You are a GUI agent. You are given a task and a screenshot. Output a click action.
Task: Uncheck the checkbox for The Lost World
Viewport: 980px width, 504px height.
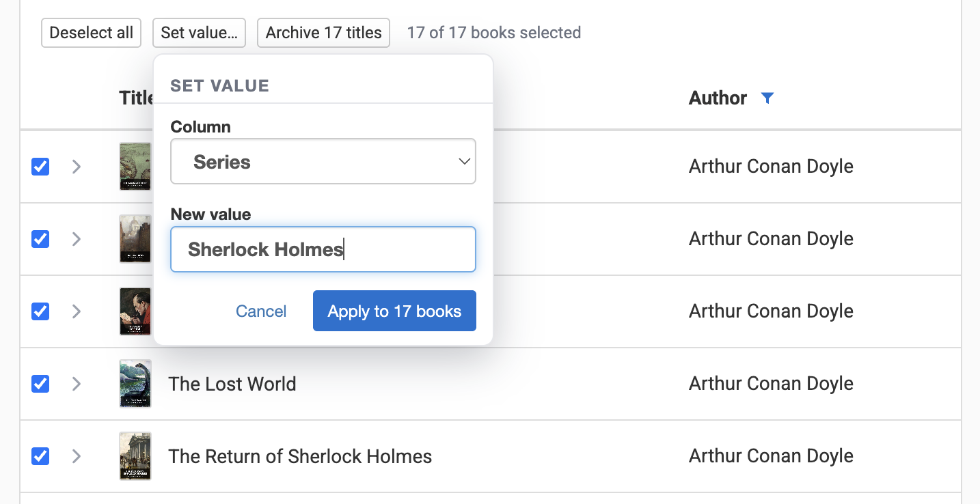pyautogui.click(x=40, y=384)
